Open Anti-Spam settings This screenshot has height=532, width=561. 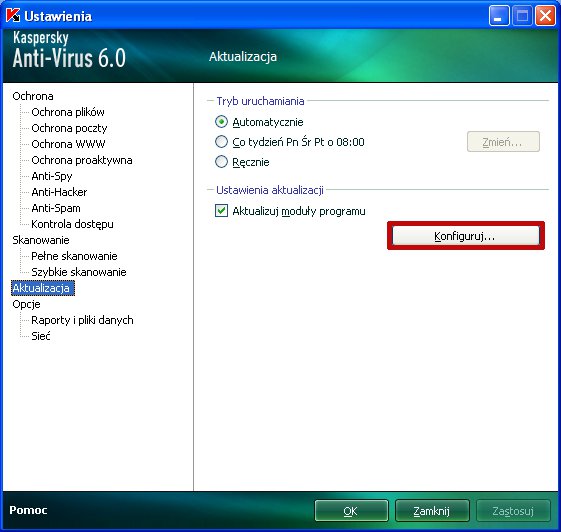[x=56, y=208]
